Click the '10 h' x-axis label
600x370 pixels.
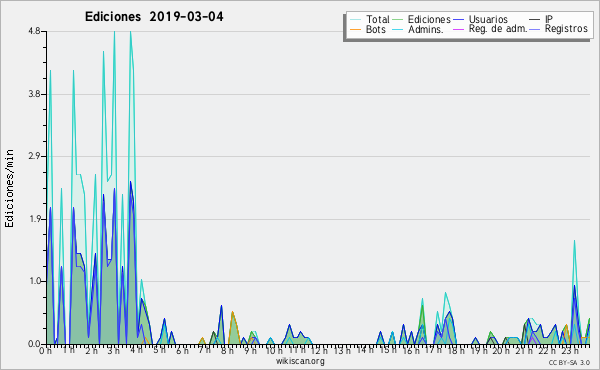pos(274,350)
